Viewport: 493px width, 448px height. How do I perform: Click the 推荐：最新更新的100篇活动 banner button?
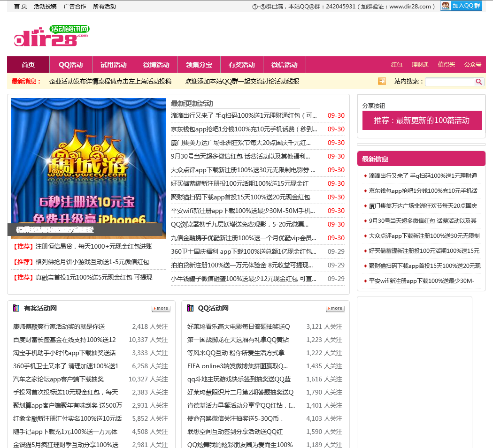click(422, 120)
